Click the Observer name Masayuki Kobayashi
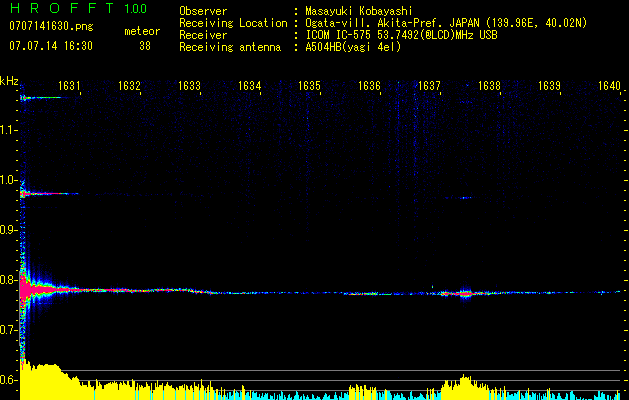 pyautogui.click(x=359, y=11)
